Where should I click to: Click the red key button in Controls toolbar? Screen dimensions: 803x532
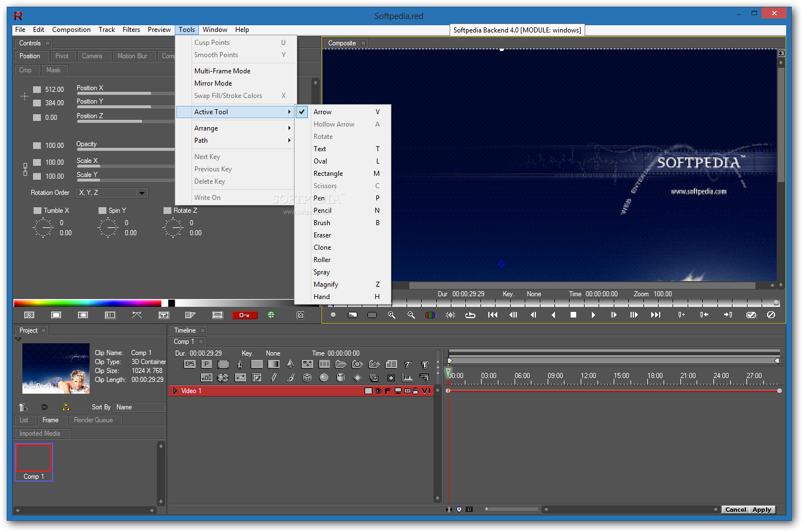click(245, 315)
